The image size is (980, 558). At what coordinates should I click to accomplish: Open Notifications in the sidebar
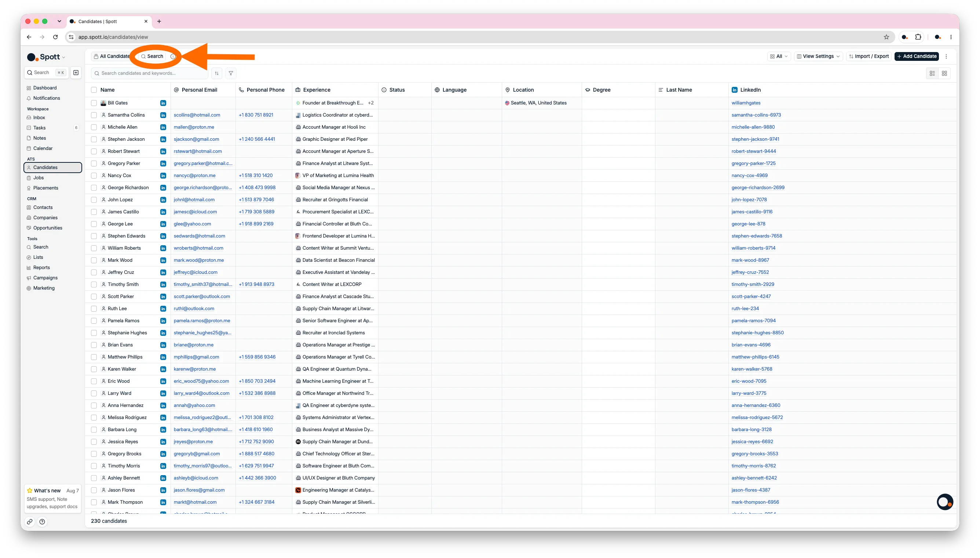click(46, 98)
